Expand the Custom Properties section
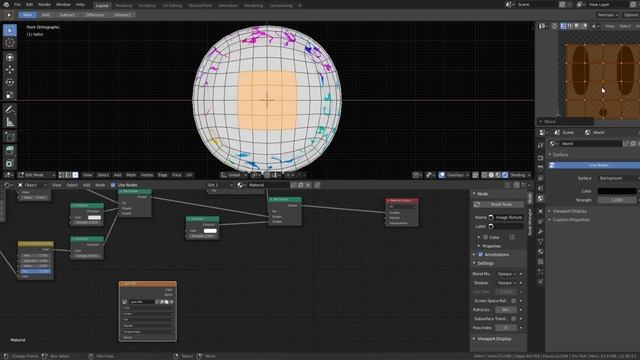Image resolution: width=640 pixels, height=360 pixels. [571, 220]
